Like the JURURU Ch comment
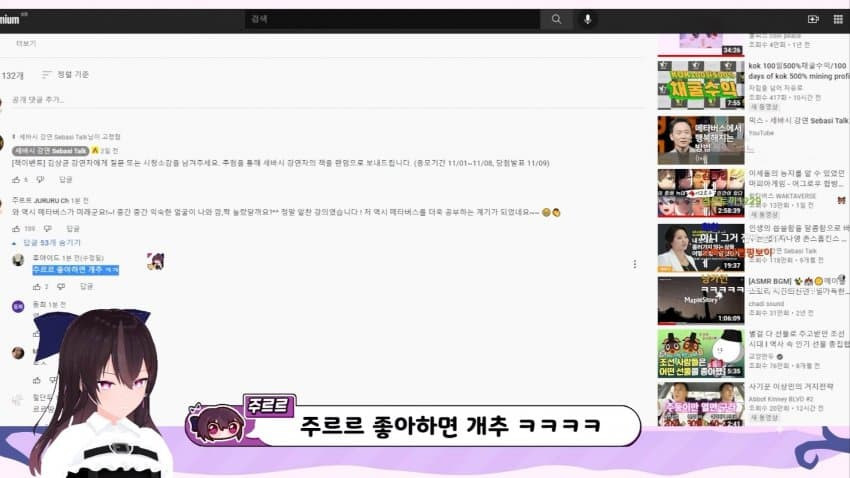 click(17, 228)
